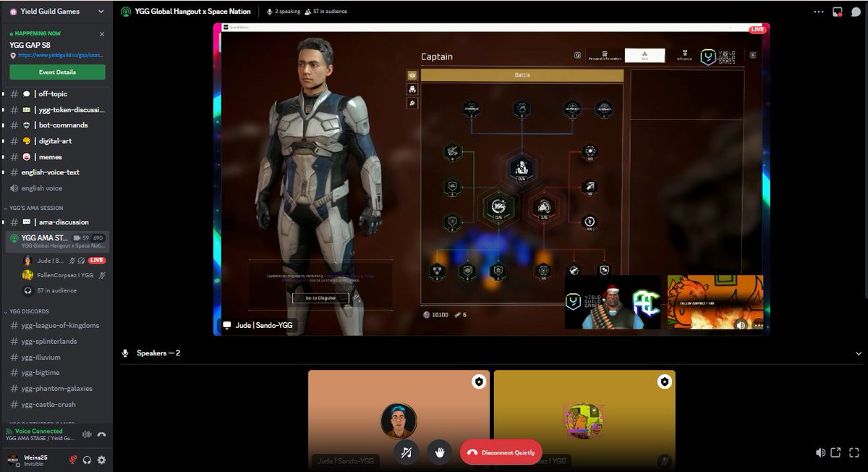Image resolution: width=868 pixels, height=472 pixels.
Task: Click moderator badge on FallenCorpsez tile
Action: click(665, 382)
